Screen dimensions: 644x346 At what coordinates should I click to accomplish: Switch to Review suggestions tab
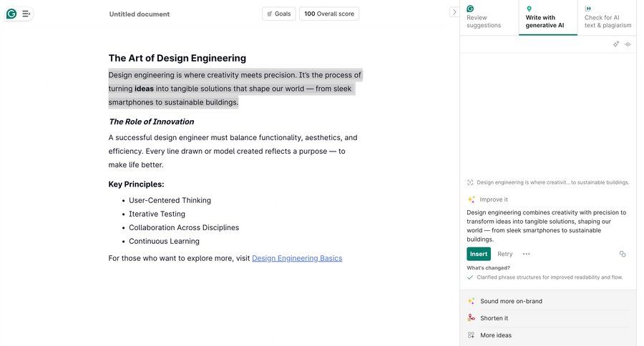click(489, 17)
